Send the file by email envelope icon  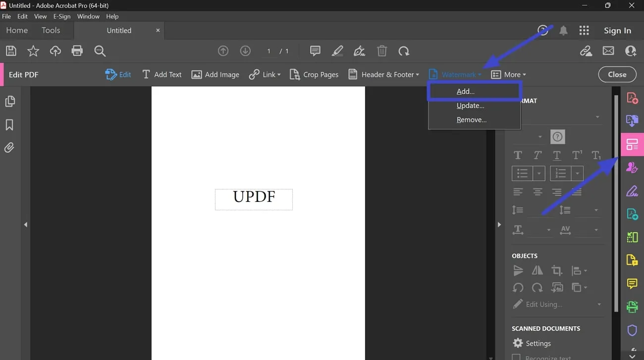[x=608, y=51]
